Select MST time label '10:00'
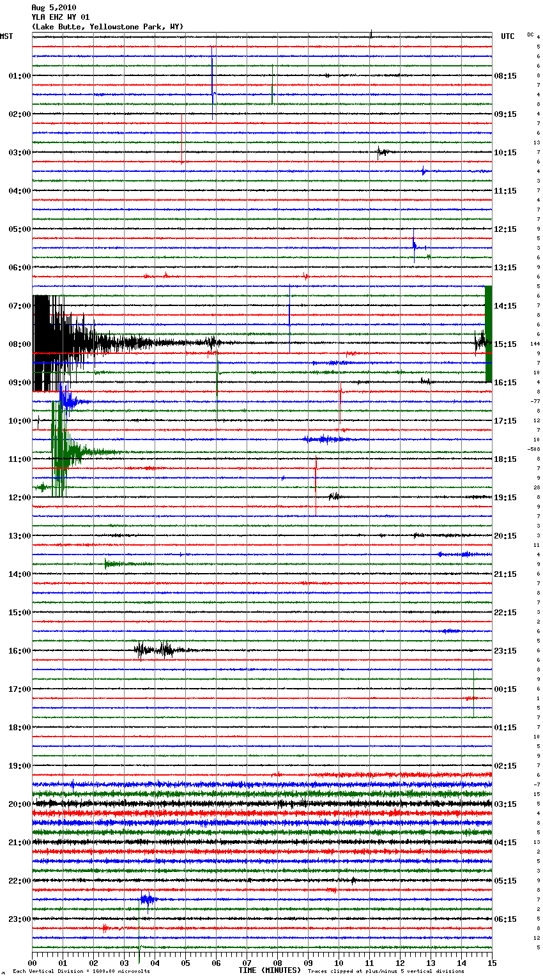Screen dimensions: 543x980 pos(20,421)
